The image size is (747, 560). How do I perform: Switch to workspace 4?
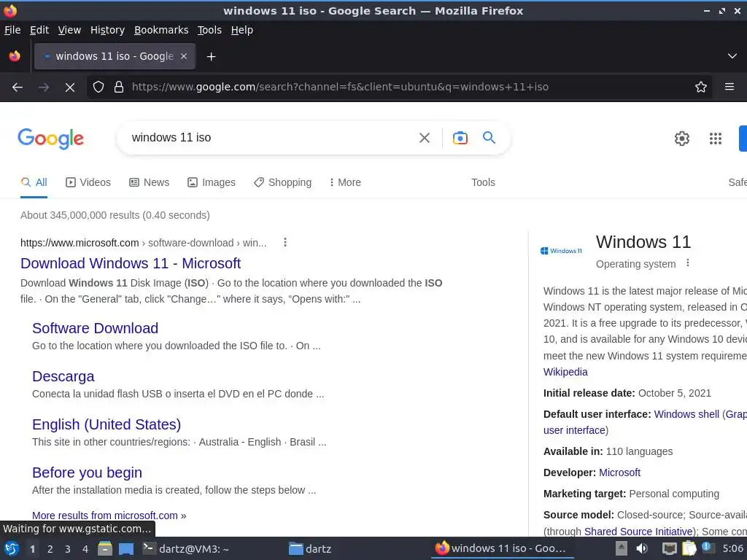coord(85,549)
